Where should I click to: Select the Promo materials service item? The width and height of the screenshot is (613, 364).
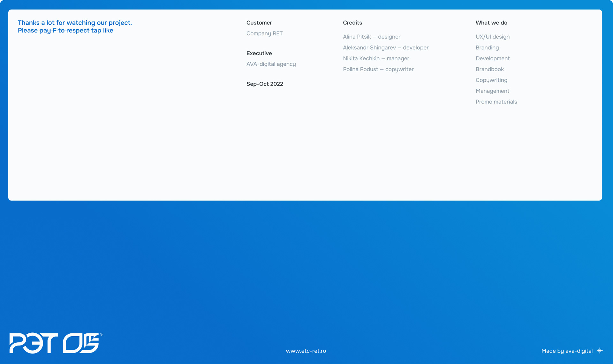[496, 102]
